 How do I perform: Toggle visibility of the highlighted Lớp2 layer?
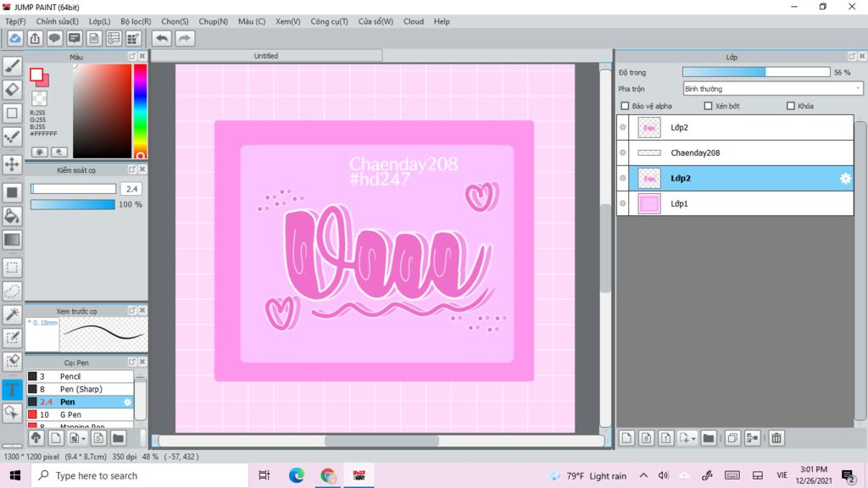pos(623,178)
